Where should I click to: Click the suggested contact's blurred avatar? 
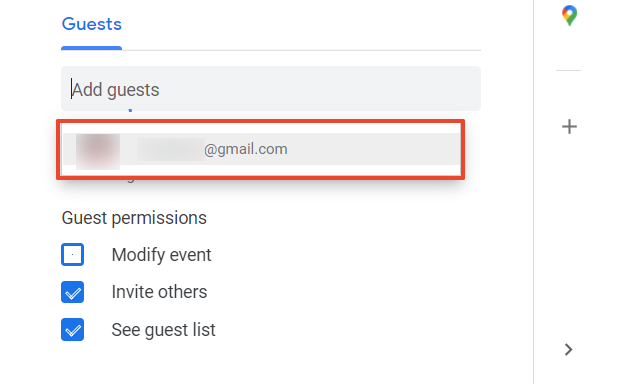coord(98,152)
